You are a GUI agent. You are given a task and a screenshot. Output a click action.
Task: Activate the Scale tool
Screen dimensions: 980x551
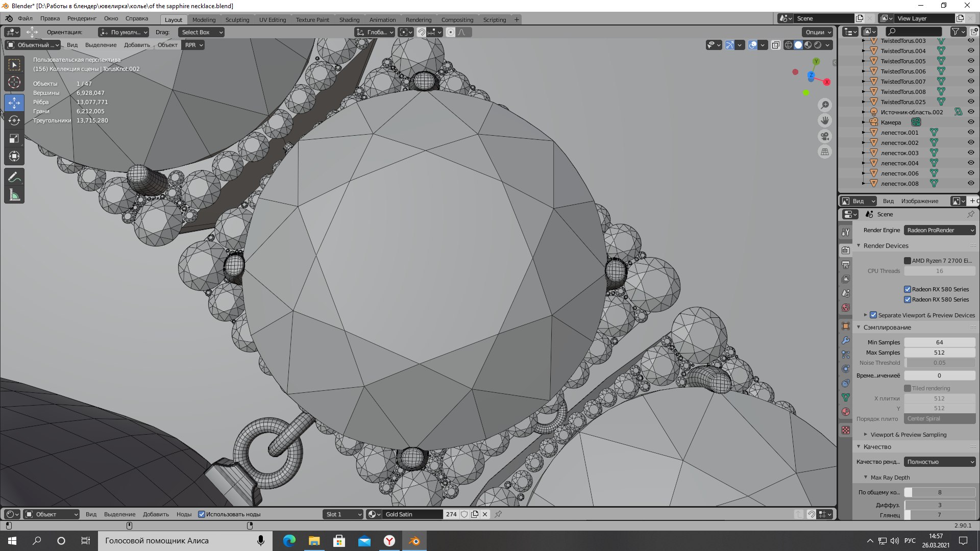tap(14, 138)
